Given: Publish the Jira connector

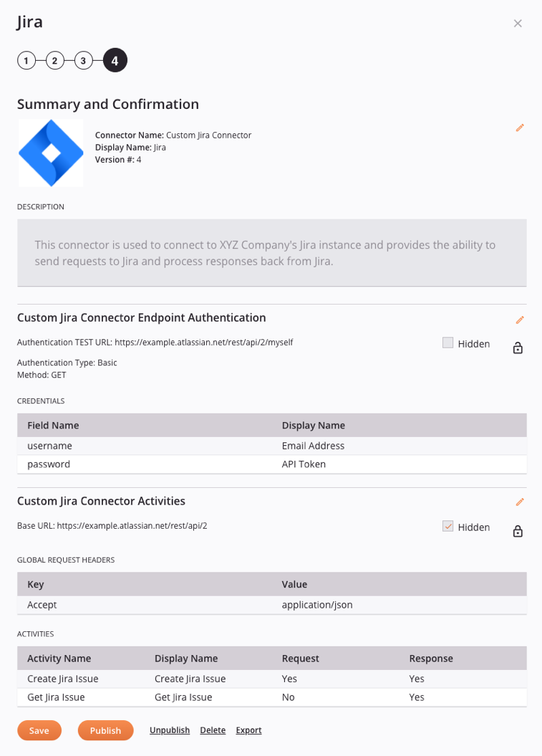Looking at the screenshot, I should tap(105, 730).
